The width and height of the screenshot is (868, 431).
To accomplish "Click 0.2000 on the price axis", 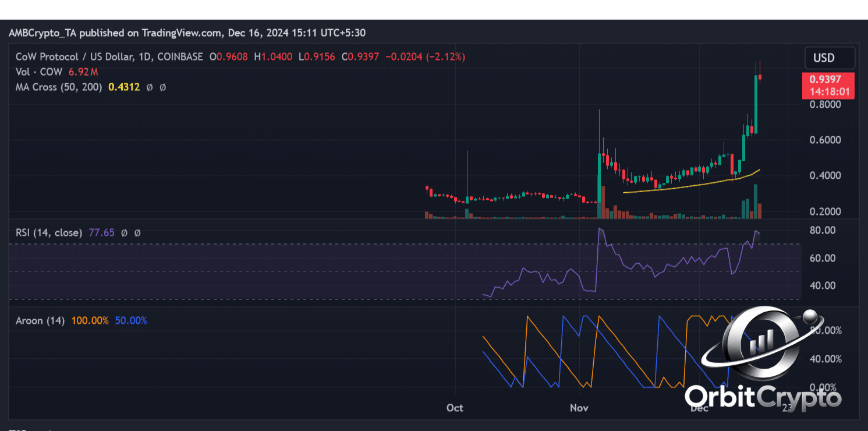I will coord(826,211).
